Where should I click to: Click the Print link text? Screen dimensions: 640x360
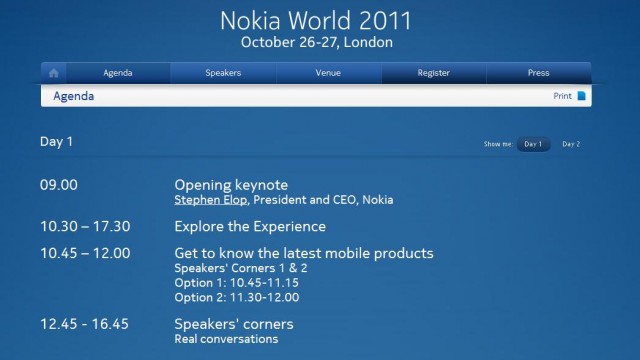click(x=562, y=96)
